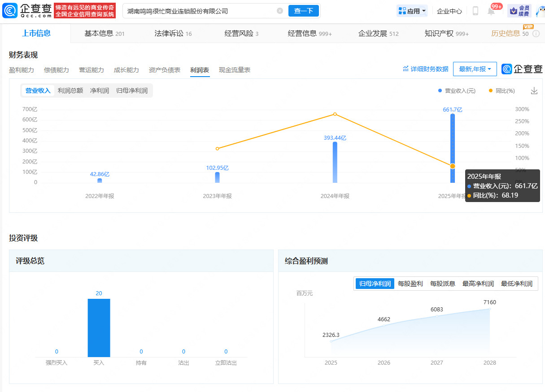The width and height of the screenshot is (545, 392).
Task: Click the 2024年年报 revenue bar
Action: pos(335,162)
